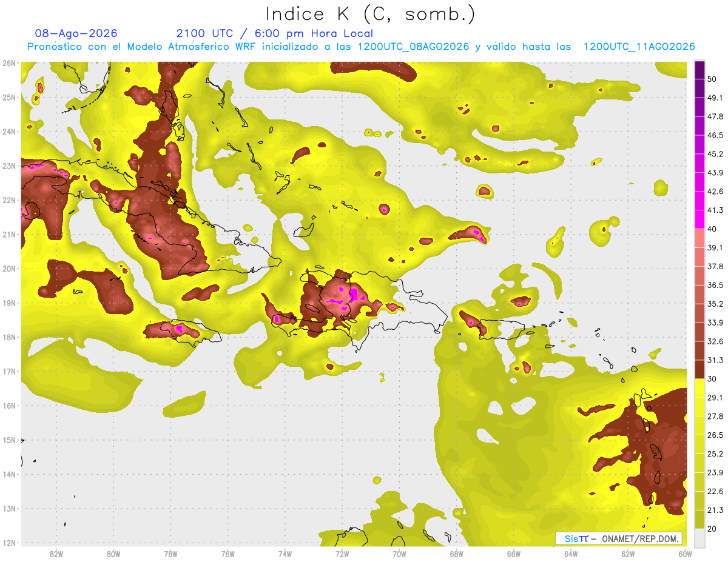Select colorbar value "32.6"
The image size is (728, 562).
tap(715, 341)
